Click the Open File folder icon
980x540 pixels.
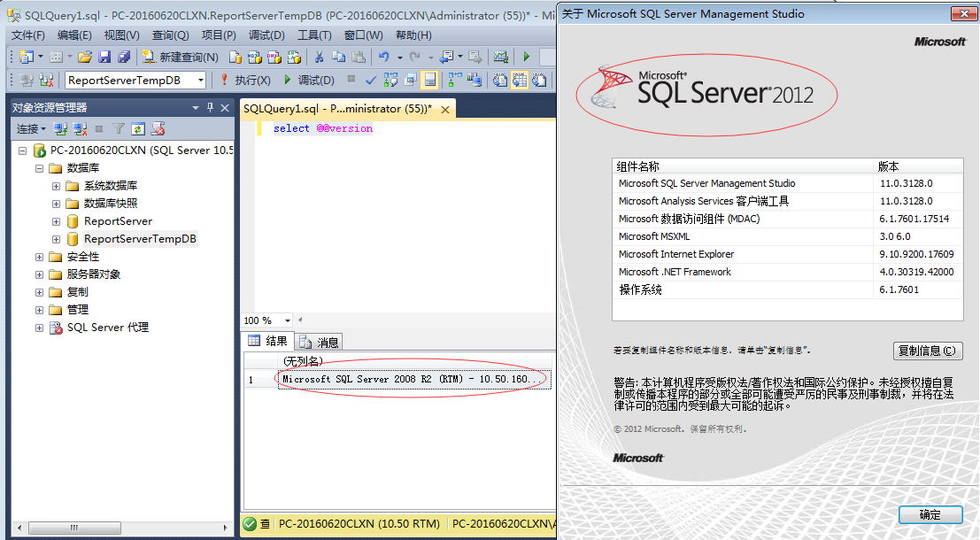pyautogui.click(x=85, y=57)
